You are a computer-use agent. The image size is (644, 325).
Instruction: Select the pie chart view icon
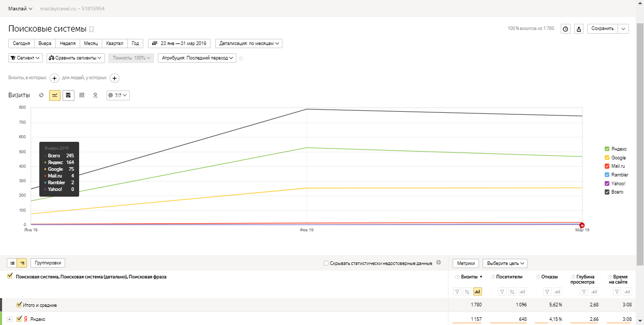[41, 95]
